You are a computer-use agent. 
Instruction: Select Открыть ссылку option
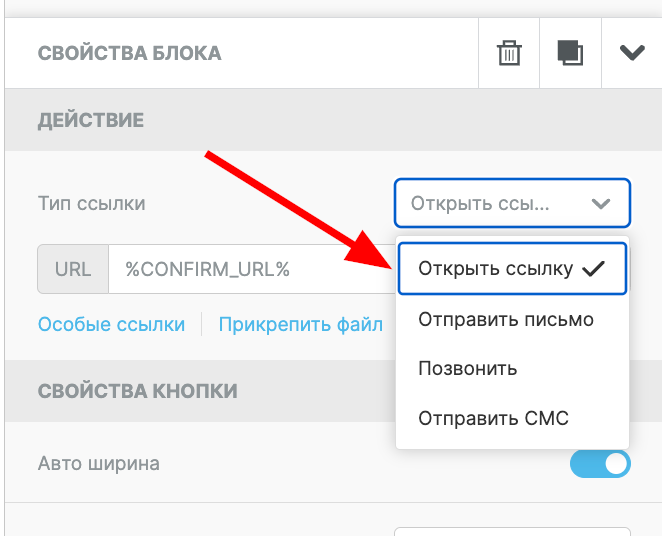click(x=496, y=268)
